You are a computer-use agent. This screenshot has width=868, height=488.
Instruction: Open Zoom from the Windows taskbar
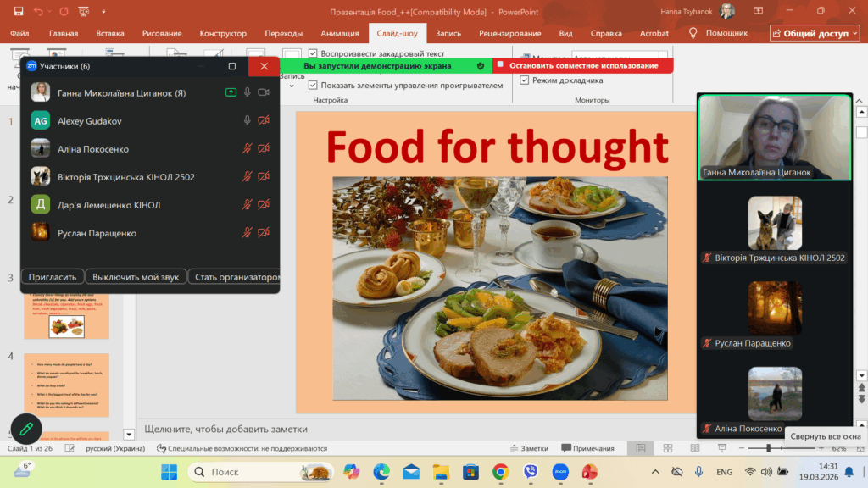(x=560, y=472)
